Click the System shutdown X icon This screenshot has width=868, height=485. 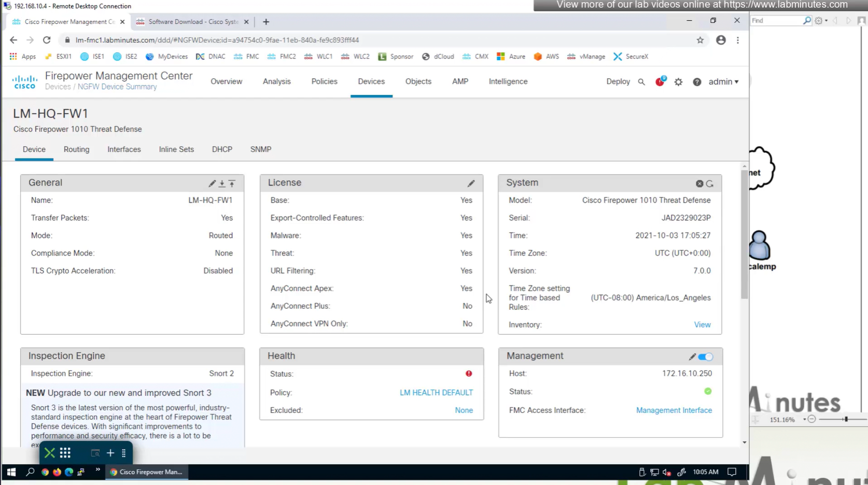[699, 184]
